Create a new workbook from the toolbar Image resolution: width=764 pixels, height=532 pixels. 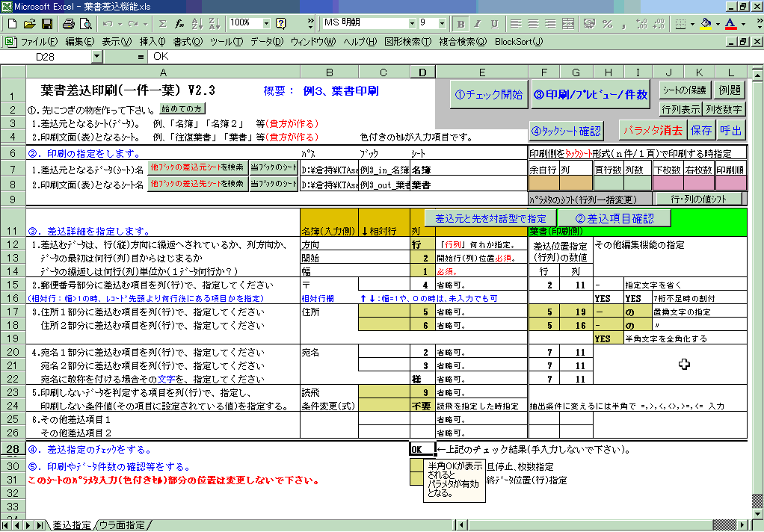[x=12, y=23]
